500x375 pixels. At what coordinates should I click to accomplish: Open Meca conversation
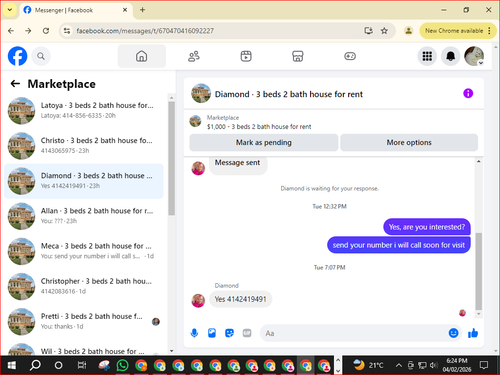(84, 251)
